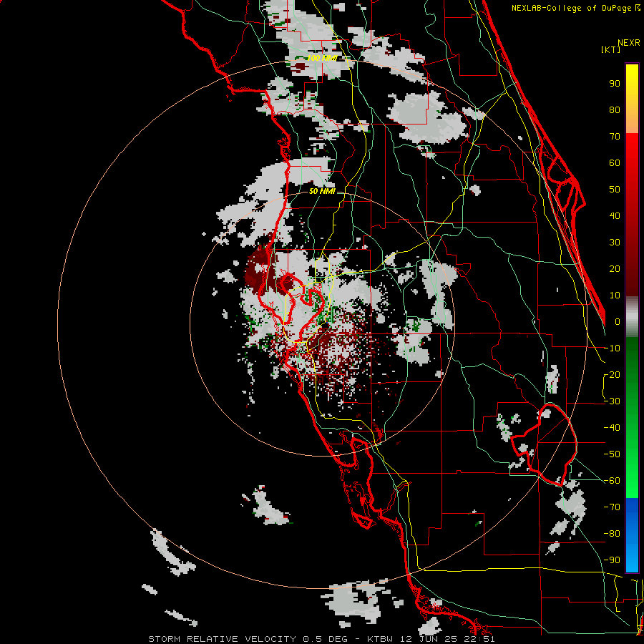Screen dimensions: 644x644
Task: Click the 50 NMI range ring label
Action: pos(322,191)
